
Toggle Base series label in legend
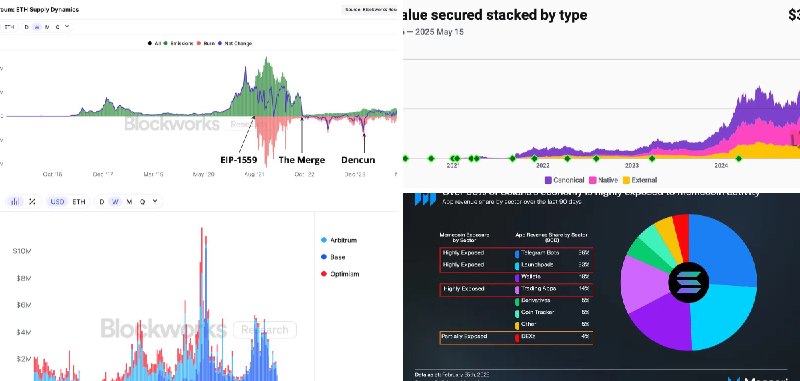[338, 257]
